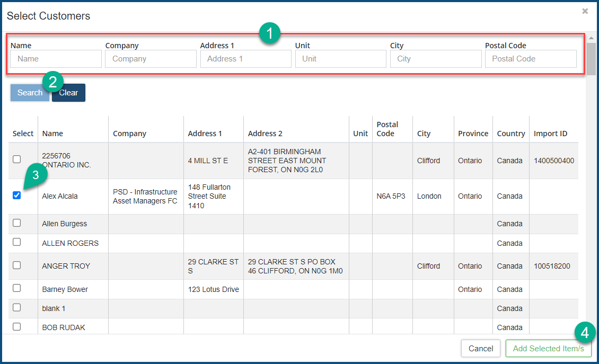Select the 2256706 ONTARIO INC. checkbox
The image size is (599, 364).
pyautogui.click(x=17, y=159)
